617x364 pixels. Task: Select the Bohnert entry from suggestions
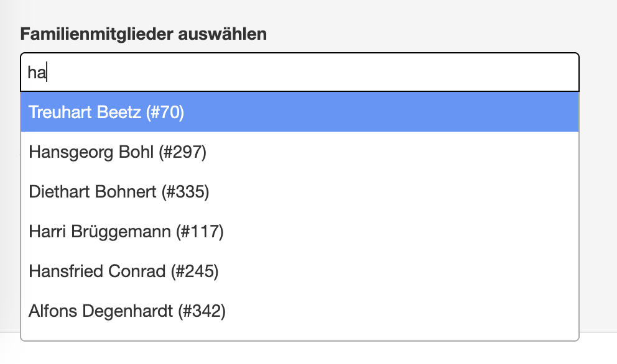click(x=119, y=192)
